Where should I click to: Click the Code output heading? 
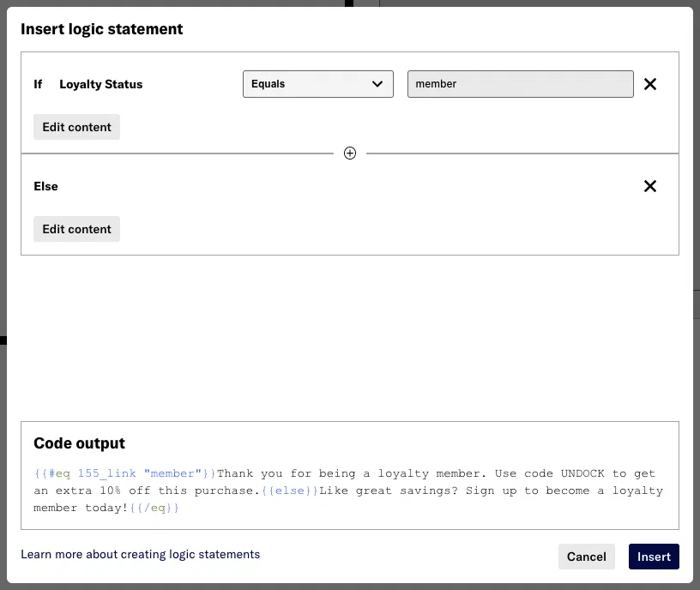[x=79, y=443]
